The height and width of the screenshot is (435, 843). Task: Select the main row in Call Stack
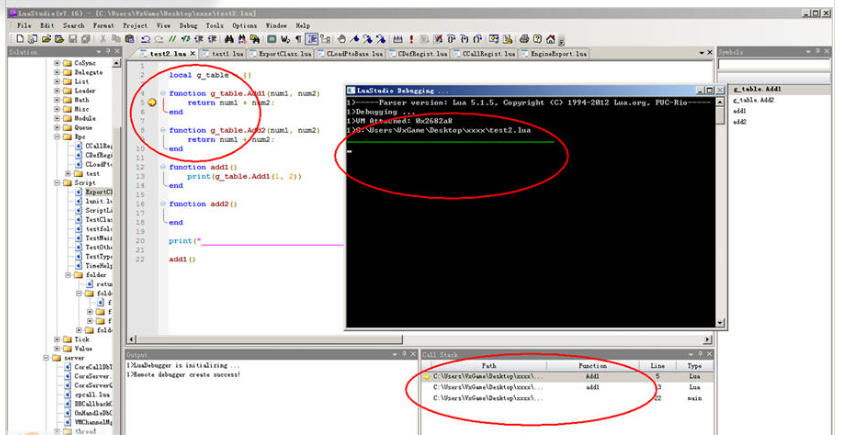pyautogui.click(x=567, y=398)
